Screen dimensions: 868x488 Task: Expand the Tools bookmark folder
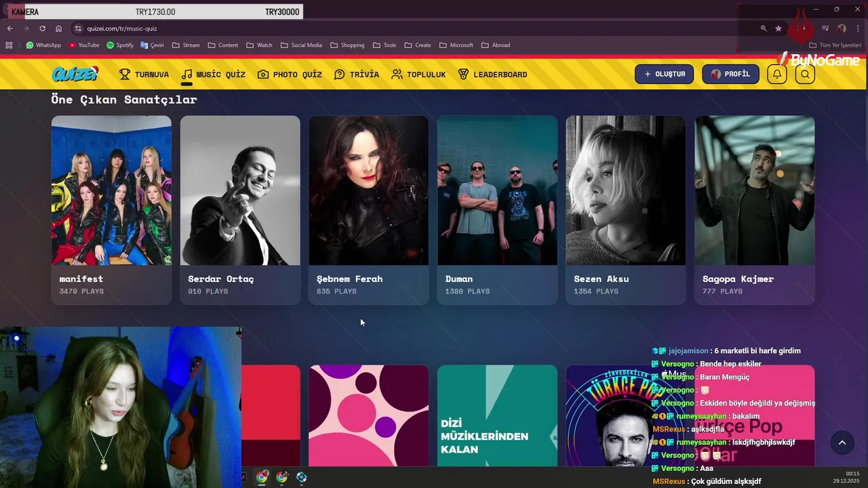(x=384, y=45)
